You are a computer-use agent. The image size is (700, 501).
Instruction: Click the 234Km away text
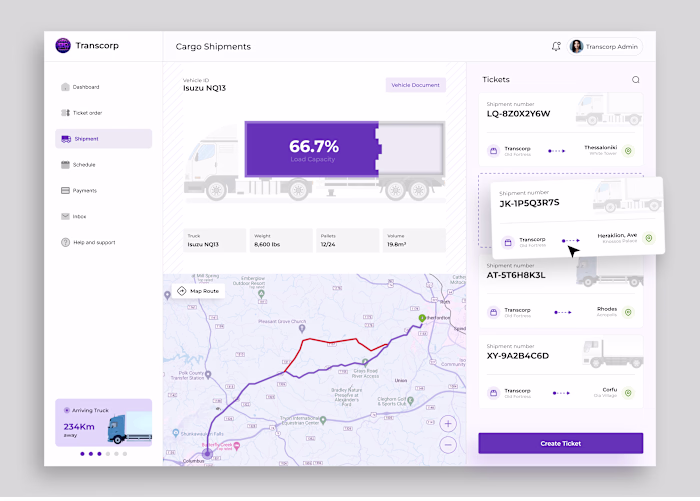(x=79, y=429)
